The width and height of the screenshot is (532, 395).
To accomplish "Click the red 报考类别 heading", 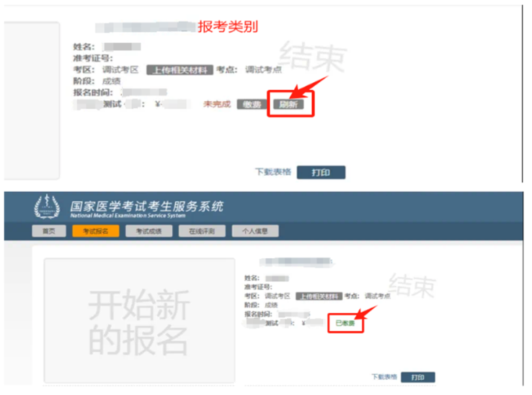I will point(228,27).
